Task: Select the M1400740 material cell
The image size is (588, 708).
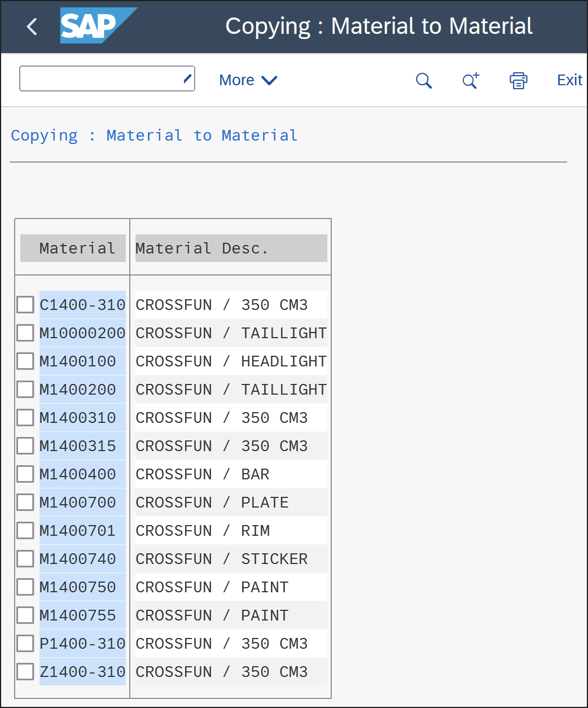Action: click(x=82, y=559)
